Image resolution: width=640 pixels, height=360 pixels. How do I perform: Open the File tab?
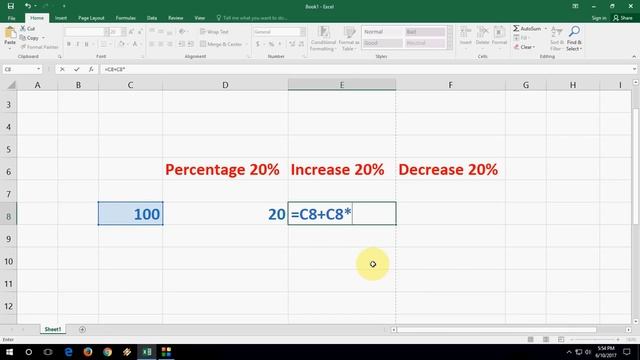(11, 18)
